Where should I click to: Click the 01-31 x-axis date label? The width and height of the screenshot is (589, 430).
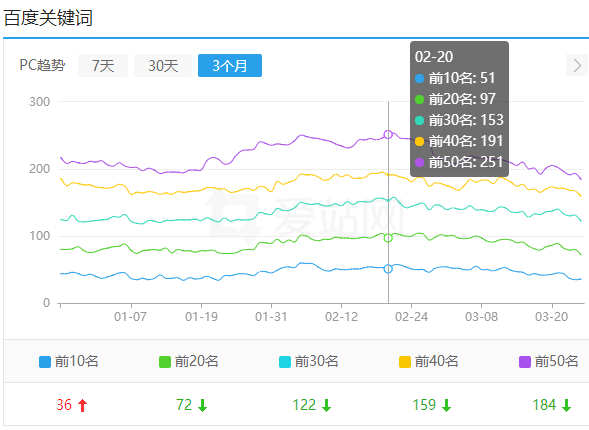click(x=271, y=317)
